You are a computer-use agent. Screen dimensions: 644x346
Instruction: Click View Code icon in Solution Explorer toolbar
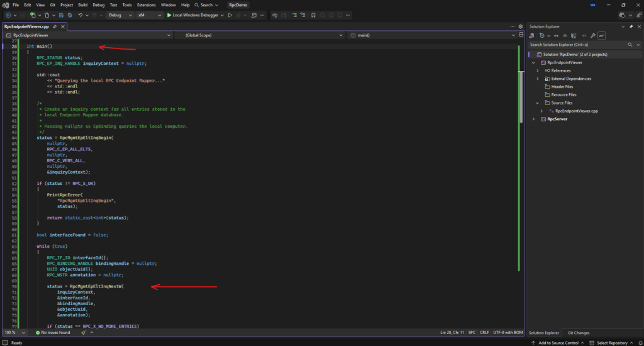coord(584,36)
